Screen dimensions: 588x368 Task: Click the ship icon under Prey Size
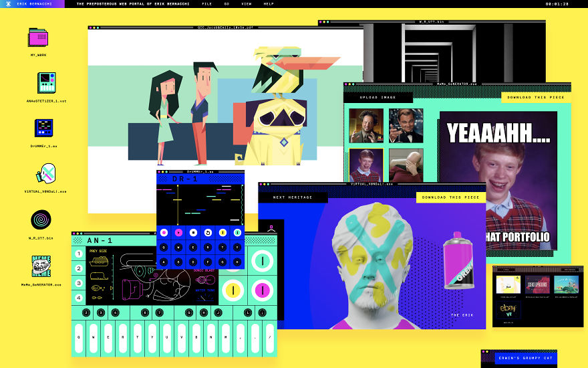(99, 260)
